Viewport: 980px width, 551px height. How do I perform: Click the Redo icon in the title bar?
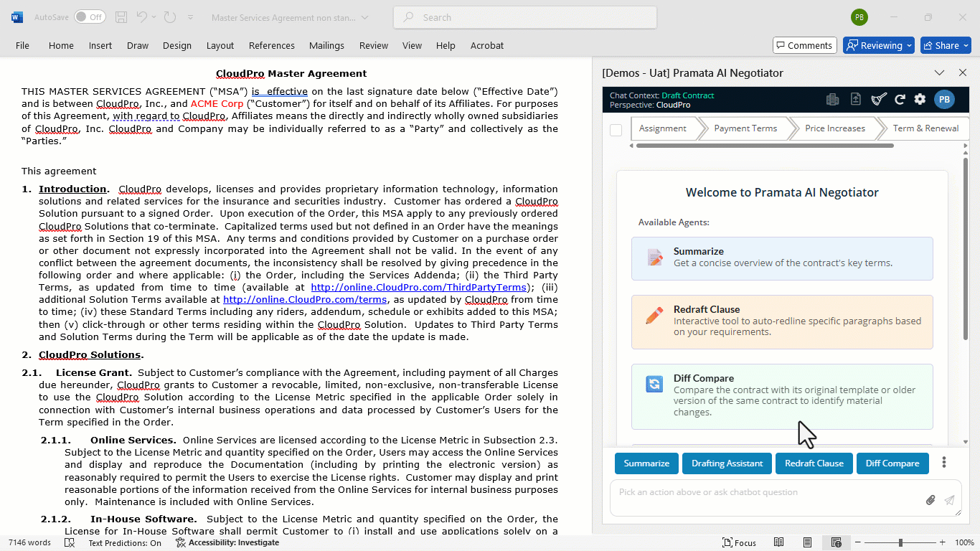tap(169, 17)
